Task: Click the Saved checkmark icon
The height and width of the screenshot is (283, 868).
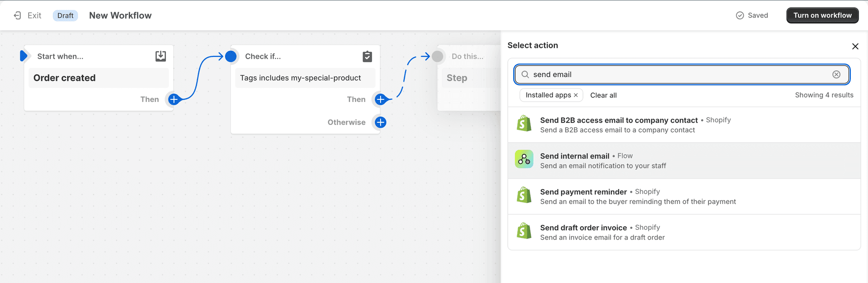Action: click(740, 15)
